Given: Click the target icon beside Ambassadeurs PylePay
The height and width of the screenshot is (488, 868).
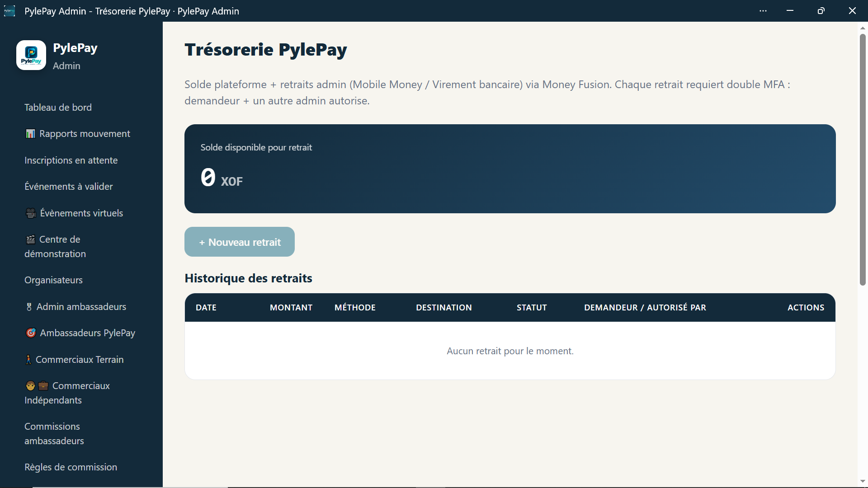Looking at the screenshot, I should (x=31, y=333).
